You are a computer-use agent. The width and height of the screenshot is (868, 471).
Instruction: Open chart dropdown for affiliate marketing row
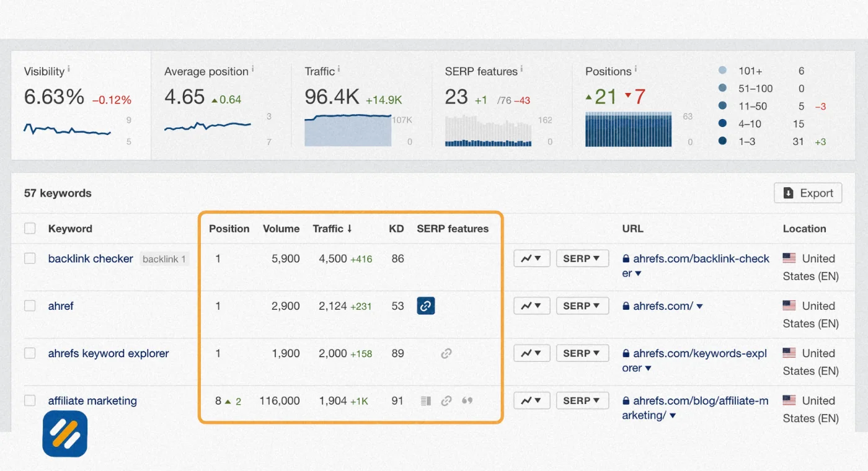point(532,400)
